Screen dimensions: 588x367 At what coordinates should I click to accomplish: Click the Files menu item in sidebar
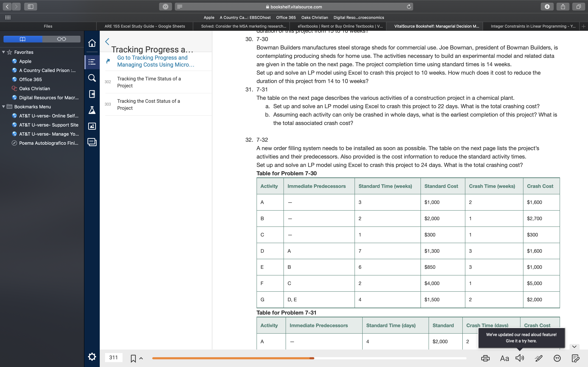point(48,26)
